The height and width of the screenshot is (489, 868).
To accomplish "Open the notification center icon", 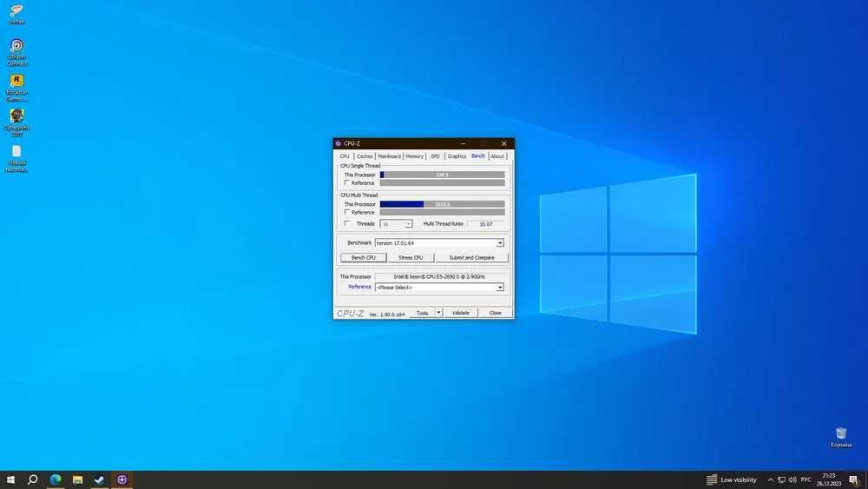I will click(x=854, y=479).
